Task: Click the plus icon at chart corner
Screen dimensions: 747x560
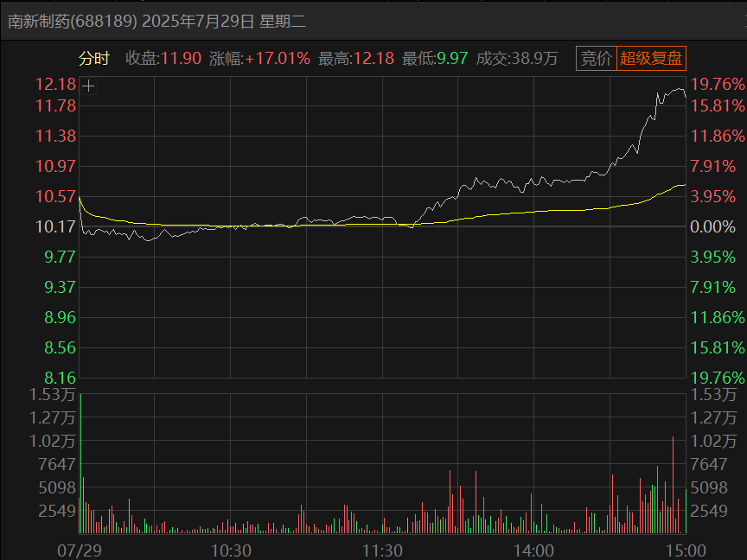Action: [x=88, y=86]
